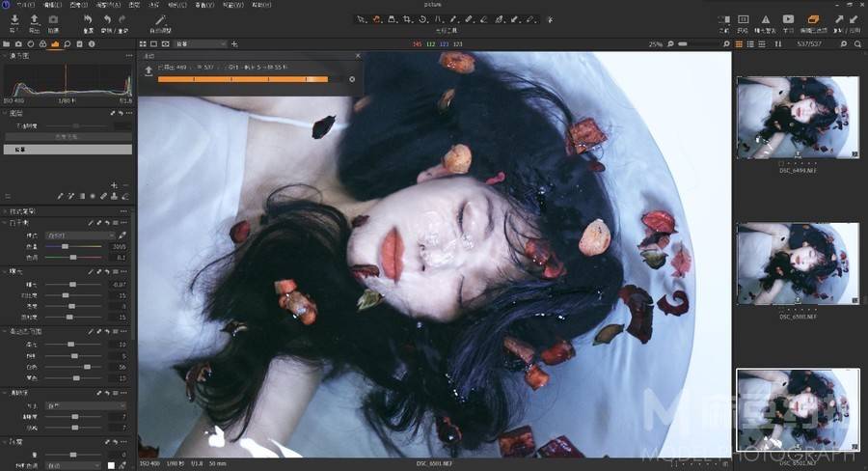Click the browser search magnifier at far right
This screenshot has height=471, width=868.
tap(857, 43)
